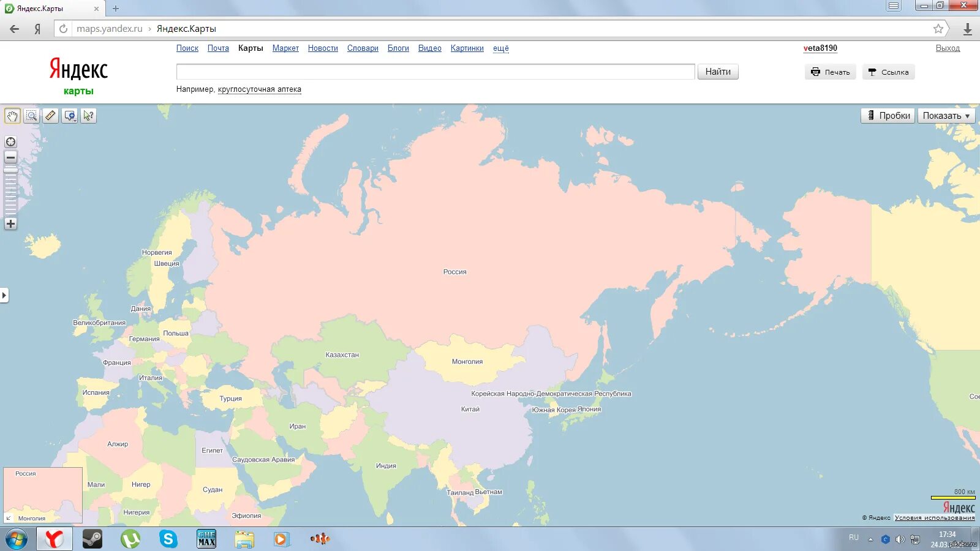Viewport: 980px width, 551px height.
Task: Open Skype from the taskbar
Action: [x=168, y=539]
